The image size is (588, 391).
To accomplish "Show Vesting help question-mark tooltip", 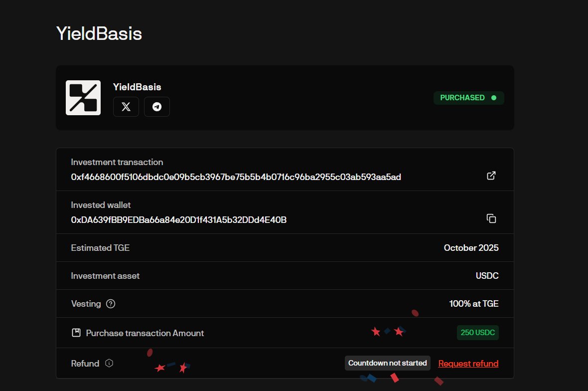I will click(111, 304).
